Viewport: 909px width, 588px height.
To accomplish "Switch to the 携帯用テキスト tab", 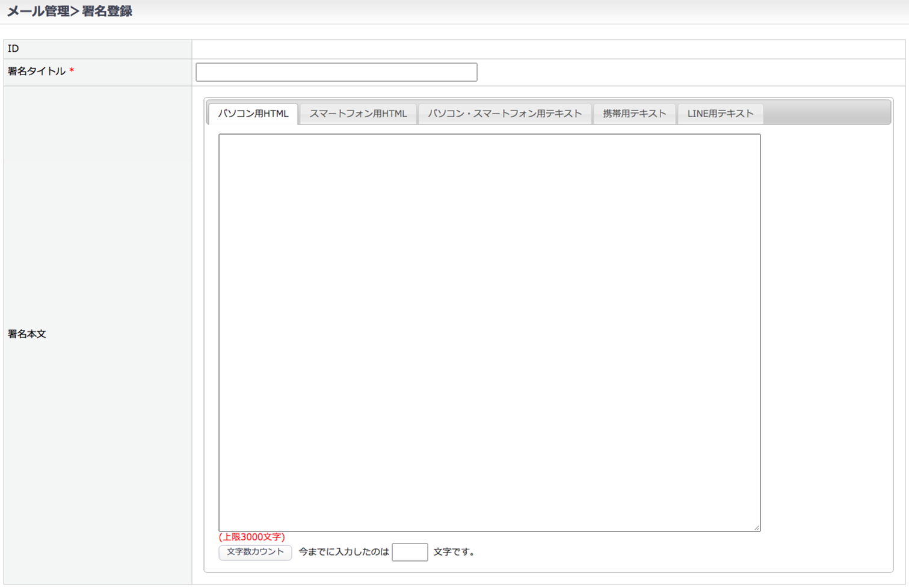I will (634, 114).
